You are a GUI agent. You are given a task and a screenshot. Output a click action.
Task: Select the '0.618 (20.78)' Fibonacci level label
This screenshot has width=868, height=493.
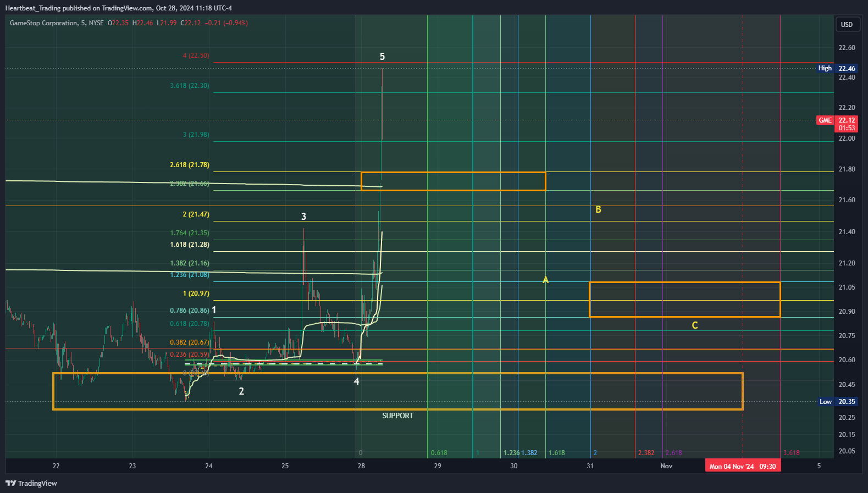(190, 324)
